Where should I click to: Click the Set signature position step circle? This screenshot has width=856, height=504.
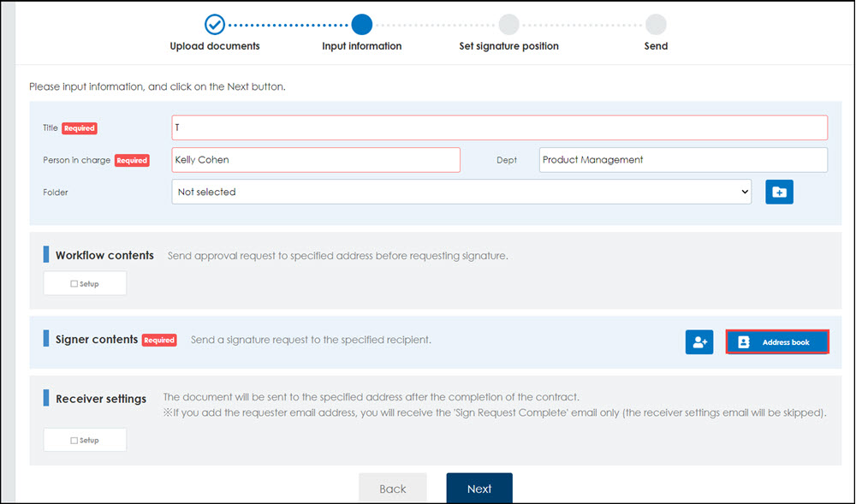[508, 25]
